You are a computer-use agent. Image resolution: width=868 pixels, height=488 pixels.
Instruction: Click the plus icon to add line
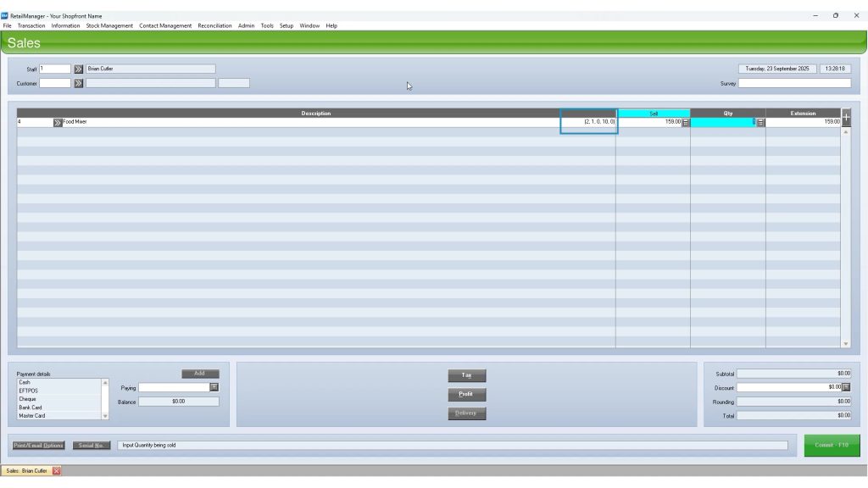[845, 116]
